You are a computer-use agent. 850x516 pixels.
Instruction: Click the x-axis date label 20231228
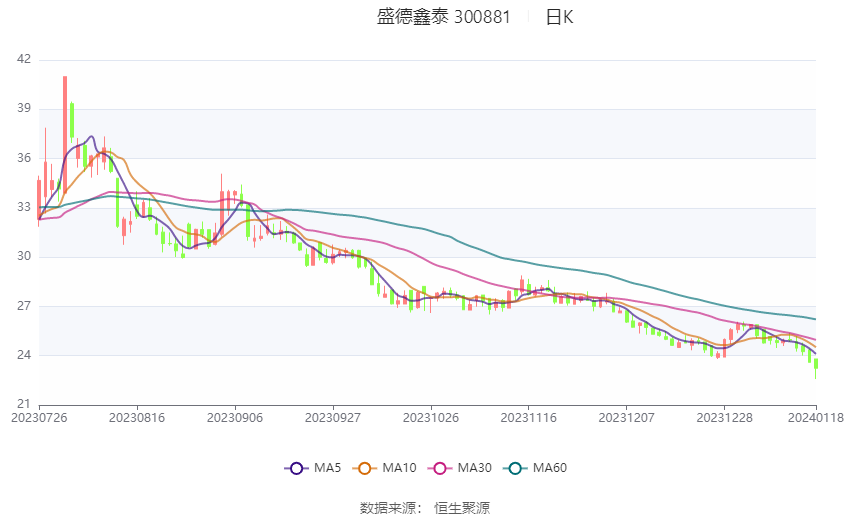coord(724,418)
